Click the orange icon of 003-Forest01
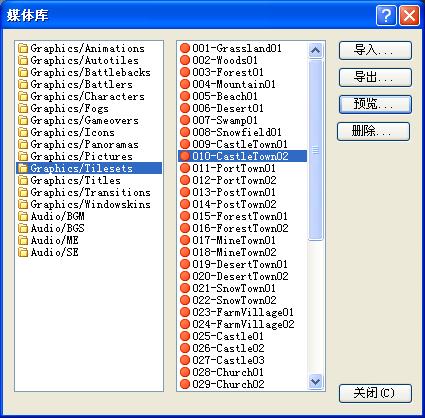The image size is (425, 418). pos(185,72)
